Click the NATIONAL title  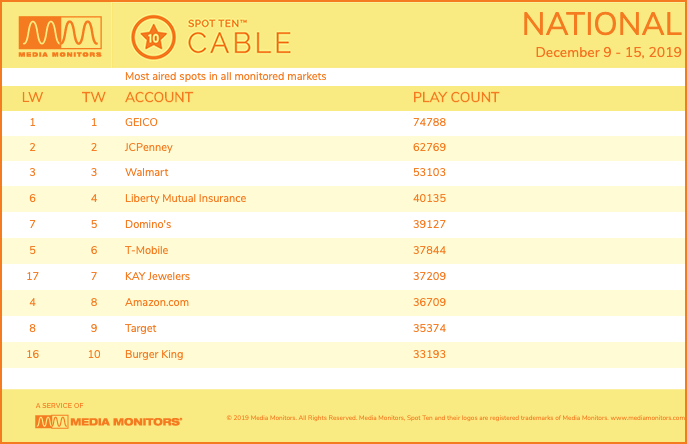click(602, 24)
